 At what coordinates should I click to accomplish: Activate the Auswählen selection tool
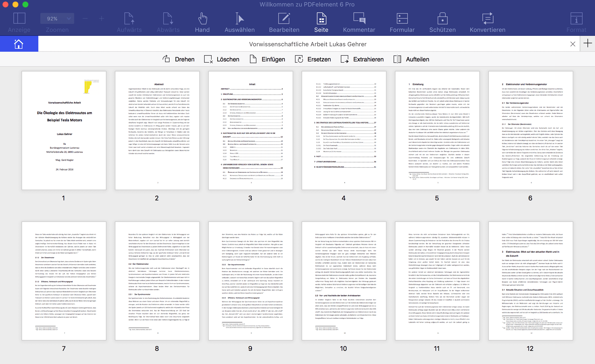click(239, 23)
